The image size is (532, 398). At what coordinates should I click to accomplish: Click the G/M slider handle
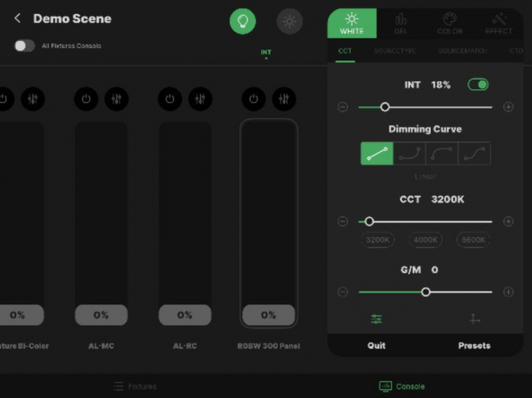point(426,292)
